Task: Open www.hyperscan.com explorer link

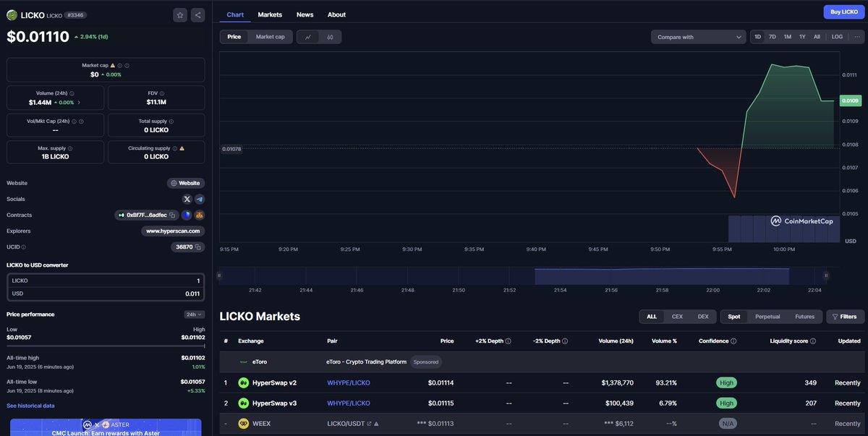Action: [x=173, y=231]
